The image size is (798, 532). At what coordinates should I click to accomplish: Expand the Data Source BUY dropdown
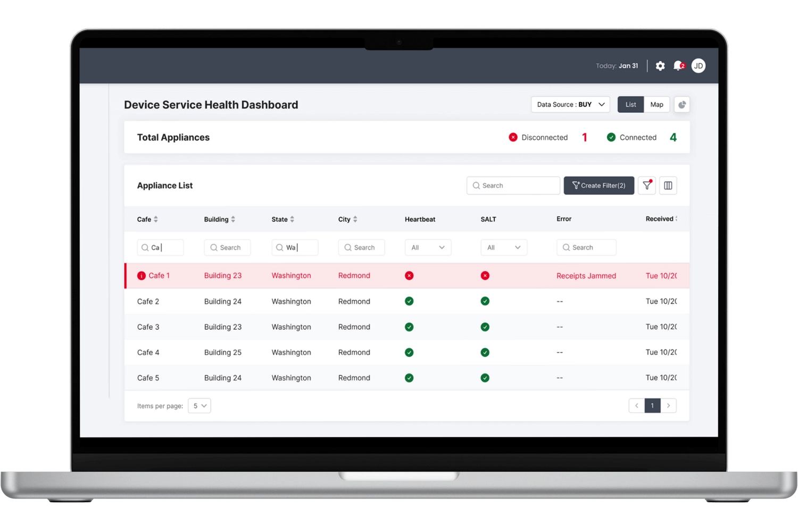[x=570, y=105]
